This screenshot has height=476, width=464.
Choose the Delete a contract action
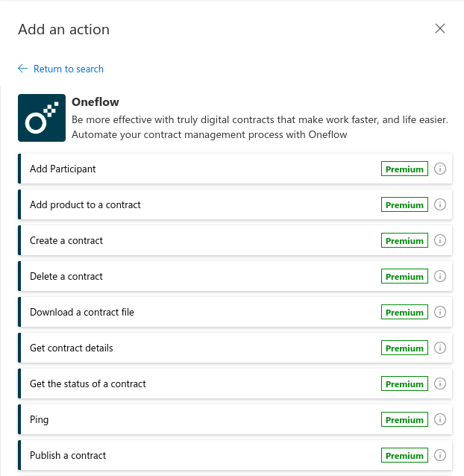[x=235, y=276]
